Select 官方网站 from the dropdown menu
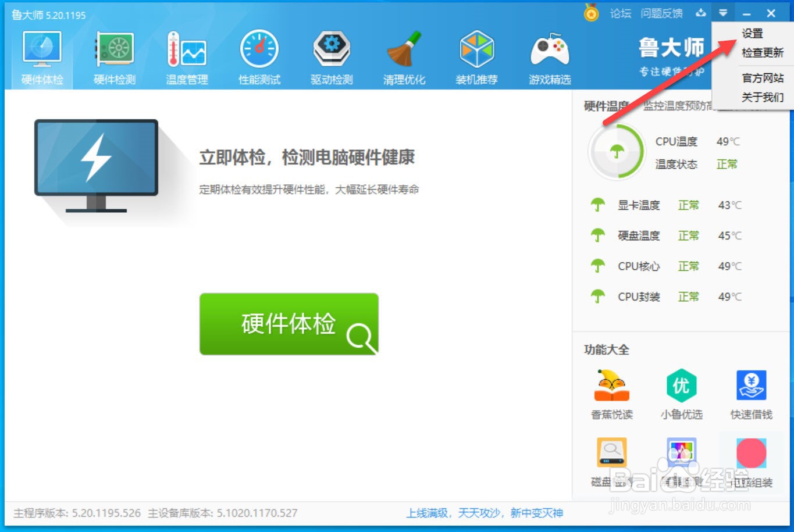 [x=763, y=78]
